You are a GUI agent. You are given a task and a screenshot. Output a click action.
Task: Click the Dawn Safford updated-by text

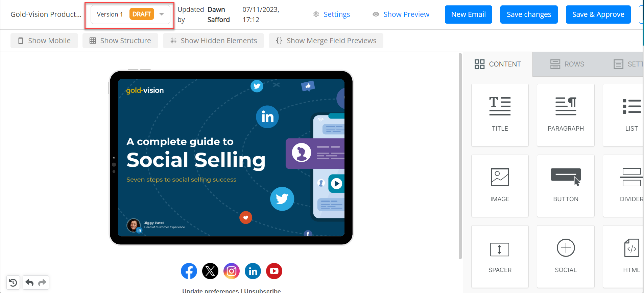[218, 15]
